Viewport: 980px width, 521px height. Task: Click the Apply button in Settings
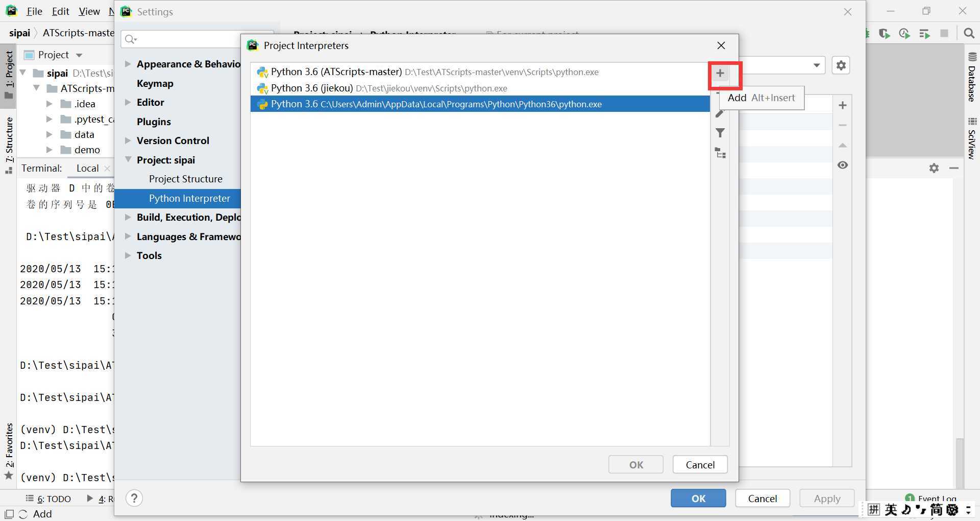(x=827, y=499)
